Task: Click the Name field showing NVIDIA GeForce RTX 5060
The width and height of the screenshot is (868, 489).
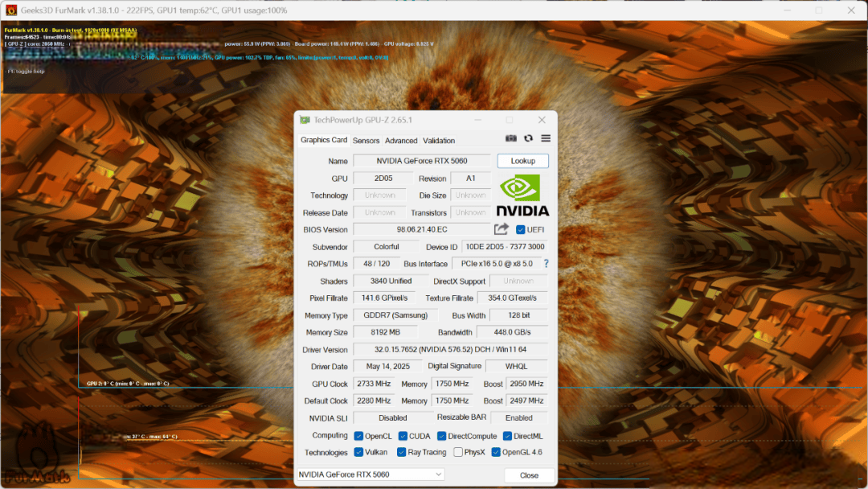Action: click(422, 161)
